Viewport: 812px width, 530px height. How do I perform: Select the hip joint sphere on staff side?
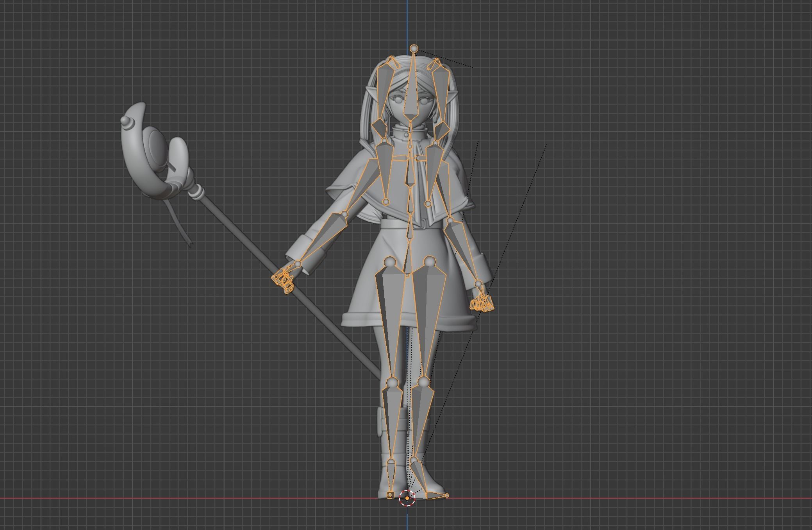pos(390,262)
